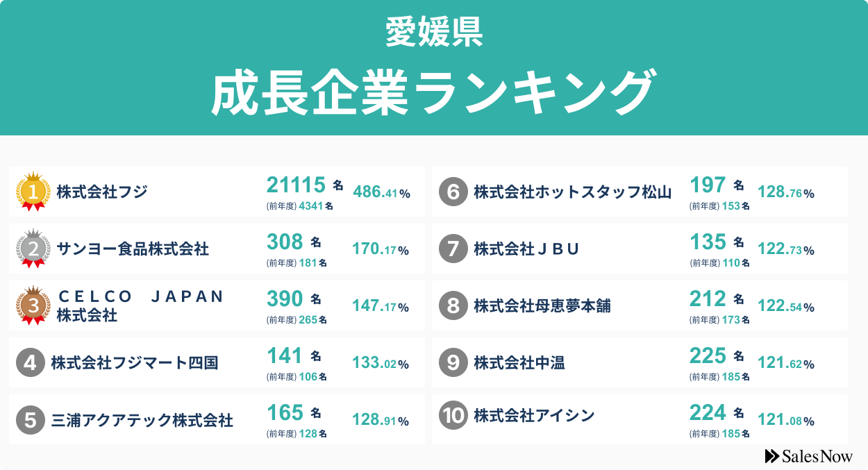The height and width of the screenshot is (470, 868).
Task: Click the silver second-place medal icon
Action: click(x=33, y=248)
